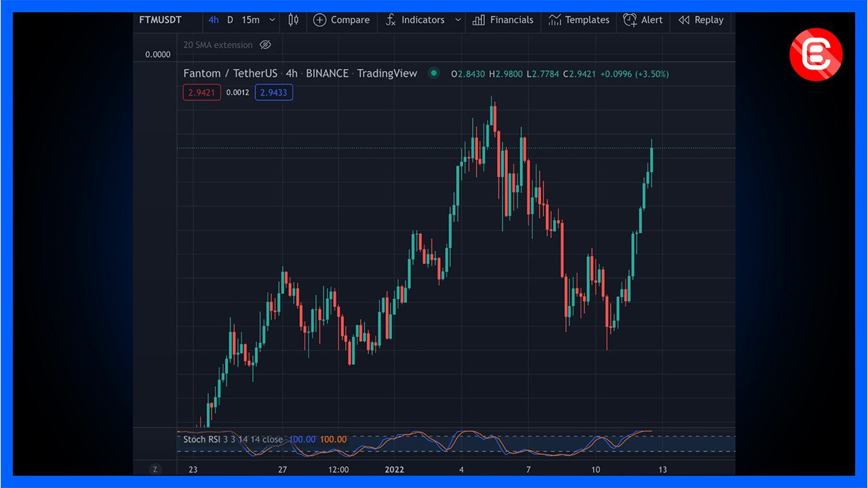Click the +0.0996 (+3.50%) change text
The height and width of the screenshot is (488, 868).
pyautogui.click(x=635, y=74)
